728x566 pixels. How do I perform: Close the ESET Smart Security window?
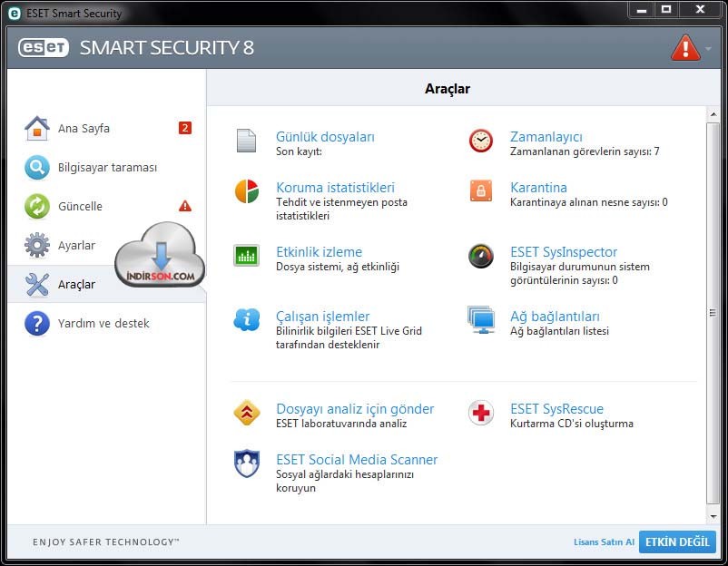tap(700, 9)
